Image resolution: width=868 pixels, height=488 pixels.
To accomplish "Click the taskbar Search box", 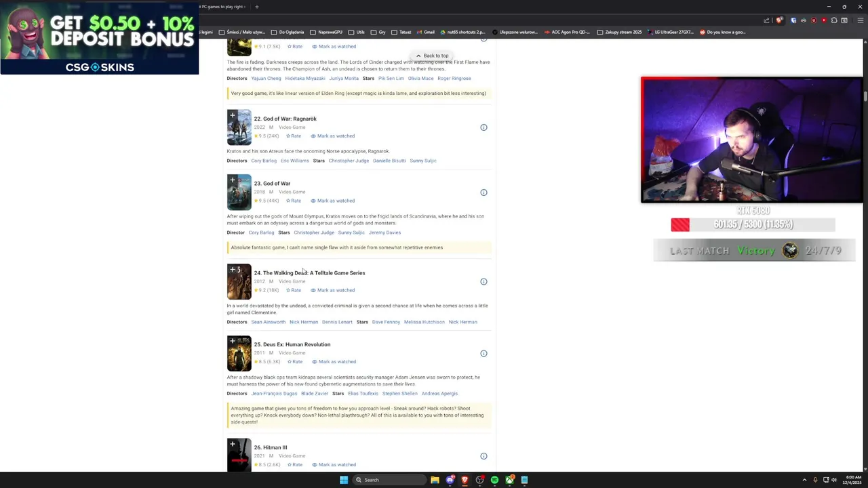I will 389,480.
